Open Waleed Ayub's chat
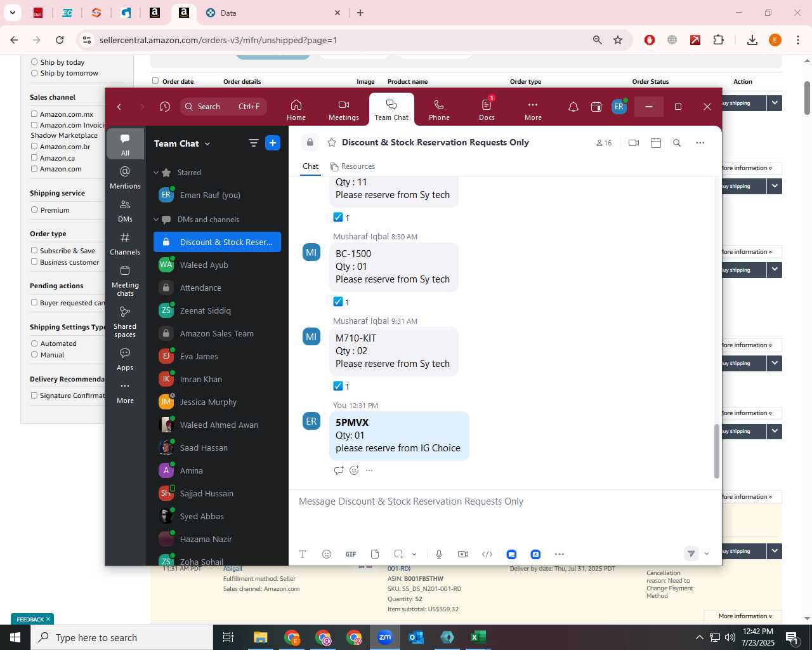This screenshot has width=812, height=650. point(217,265)
